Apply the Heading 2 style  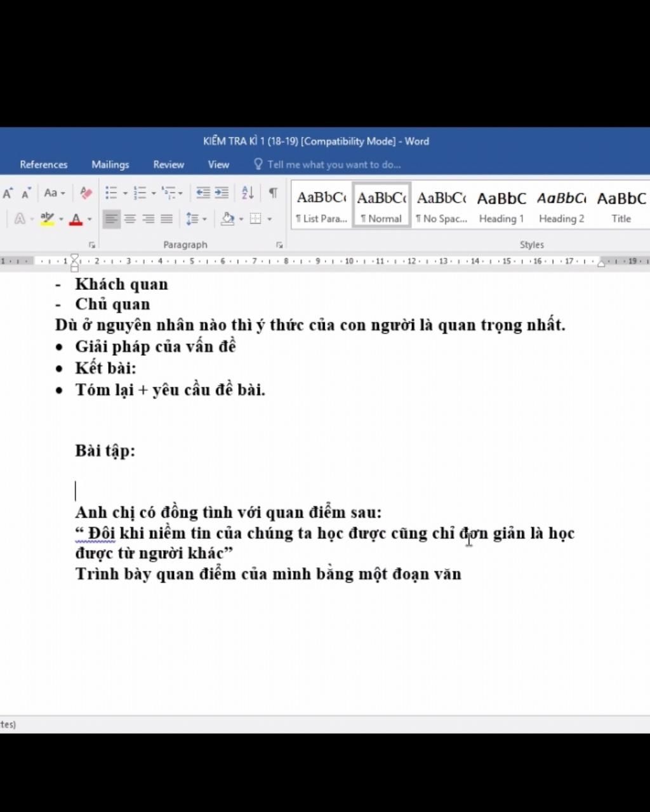(562, 206)
